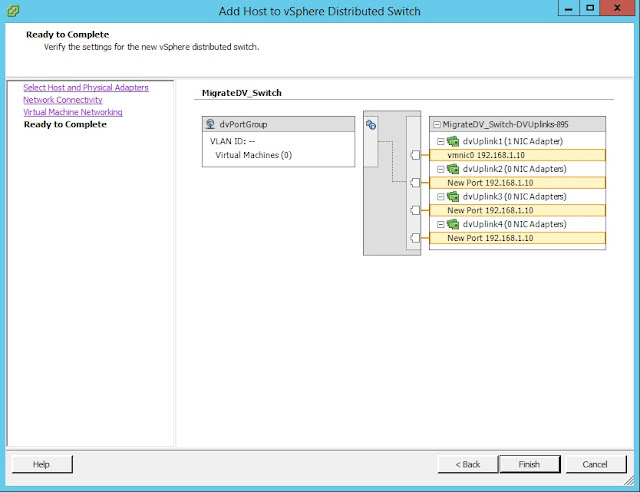Select the Ready to Complete step in the sidebar

tap(65, 124)
